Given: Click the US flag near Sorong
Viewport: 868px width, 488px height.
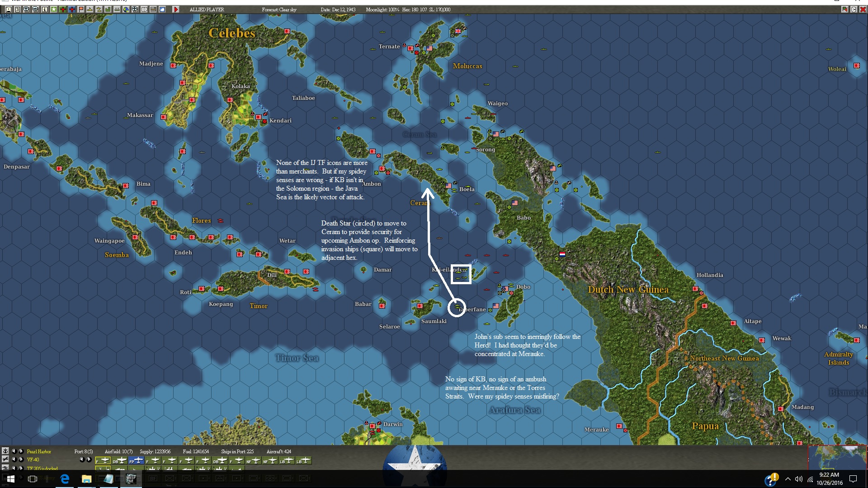Looking at the screenshot, I should [496, 134].
